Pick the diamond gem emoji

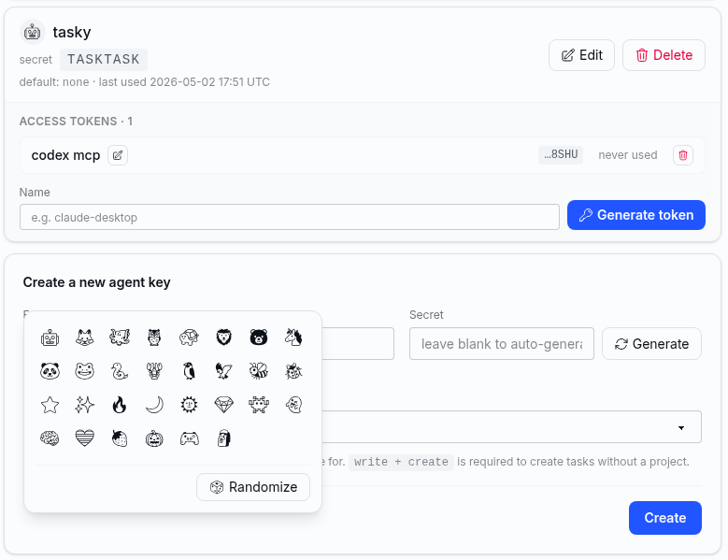click(x=223, y=405)
